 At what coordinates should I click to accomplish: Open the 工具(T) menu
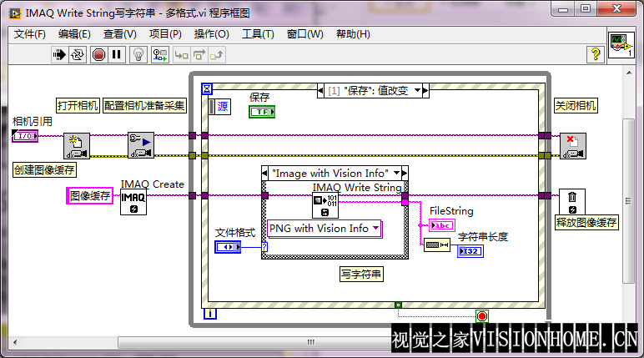(258, 34)
